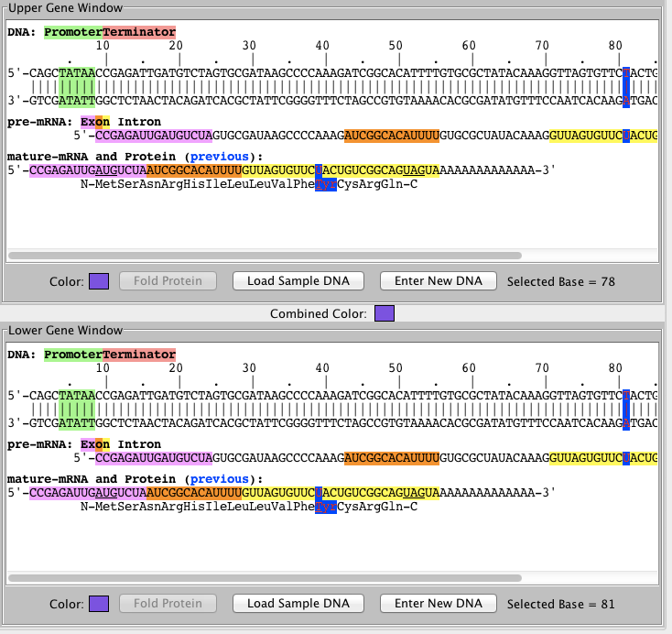Load Sample DNA in the lower window

298,604
